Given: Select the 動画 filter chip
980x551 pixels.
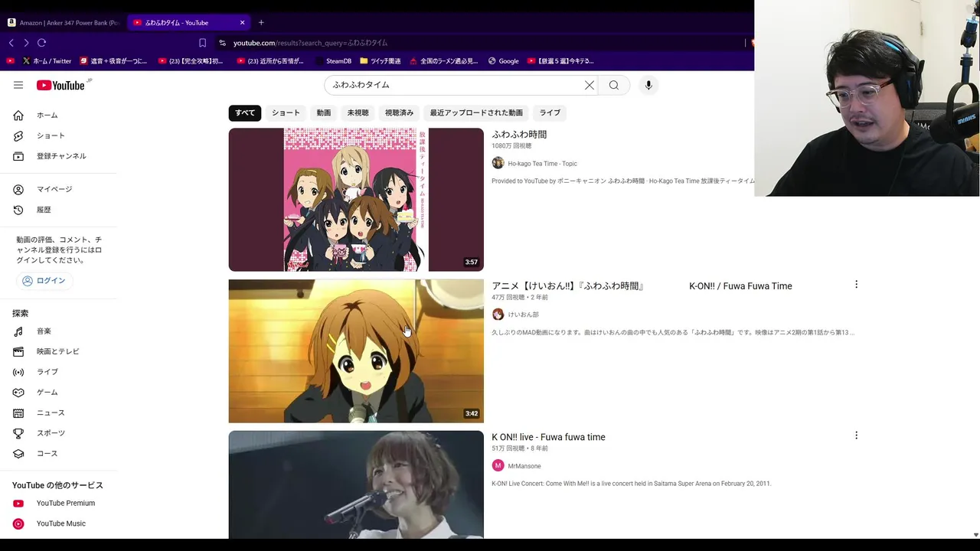Looking at the screenshot, I should pos(324,112).
